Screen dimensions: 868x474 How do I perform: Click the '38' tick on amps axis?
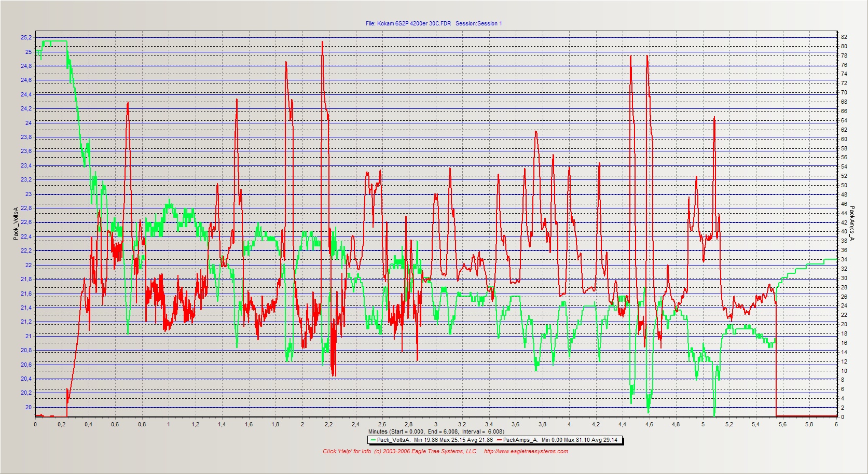point(844,241)
